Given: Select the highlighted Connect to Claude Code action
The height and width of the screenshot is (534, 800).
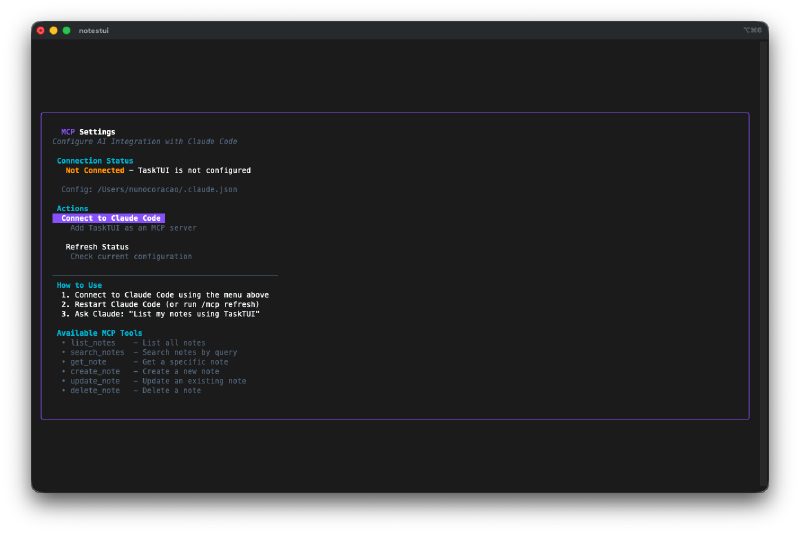Looking at the screenshot, I should [110, 218].
